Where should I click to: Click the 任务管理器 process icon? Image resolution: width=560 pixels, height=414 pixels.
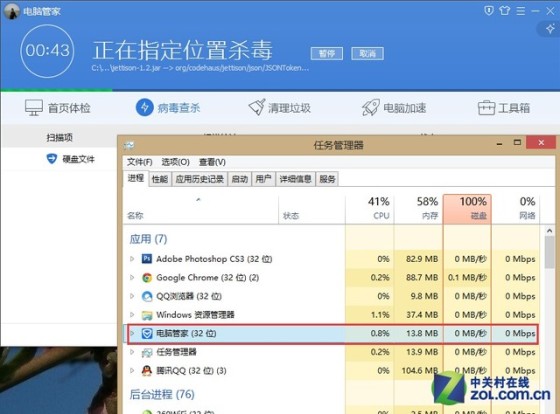coord(147,353)
